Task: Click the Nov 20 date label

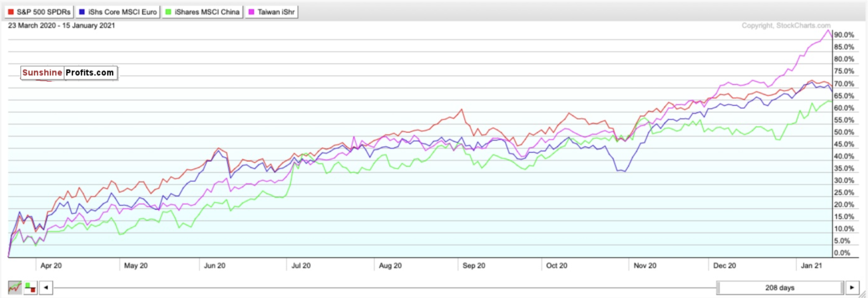Action: [645, 265]
